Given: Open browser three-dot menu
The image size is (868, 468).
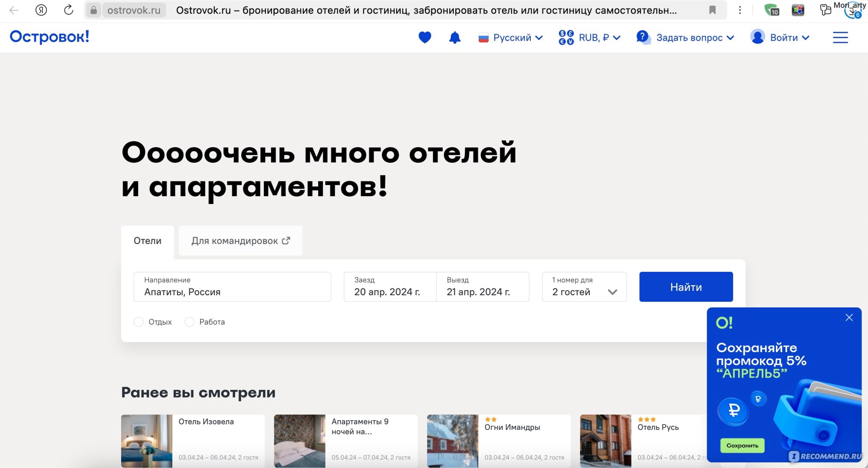Looking at the screenshot, I should [x=740, y=10].
